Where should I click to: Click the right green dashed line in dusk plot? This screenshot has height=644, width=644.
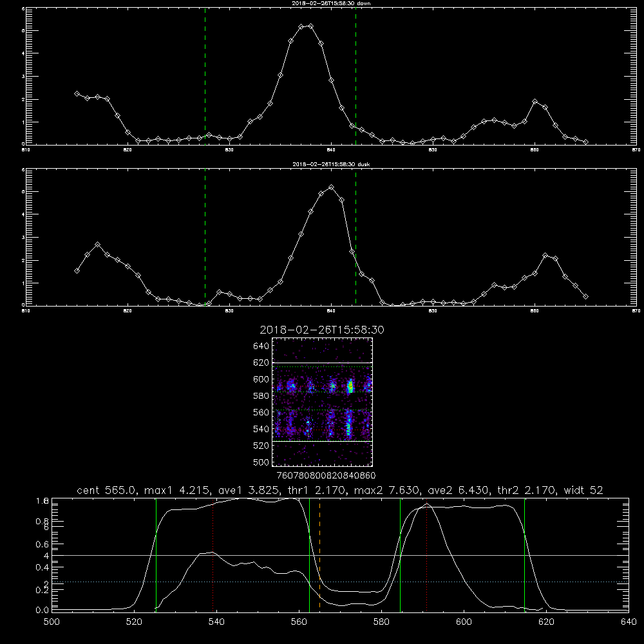click(x=355, y=237)
